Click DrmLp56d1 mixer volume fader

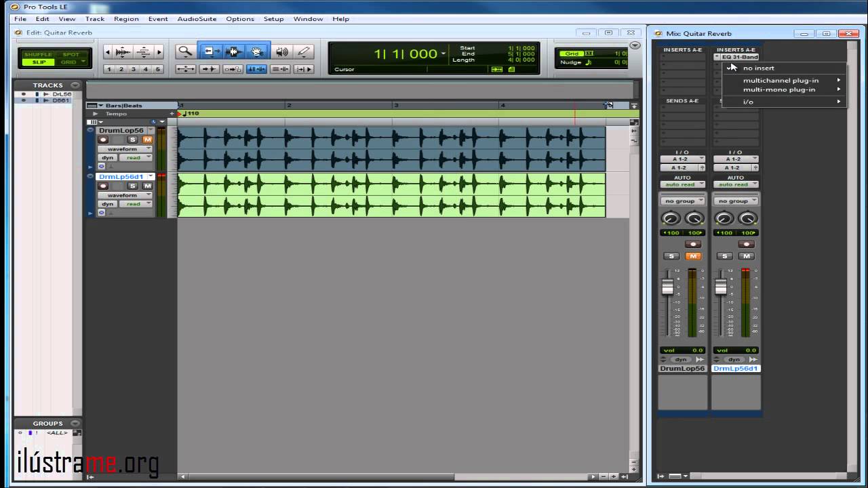click(720, 287)
